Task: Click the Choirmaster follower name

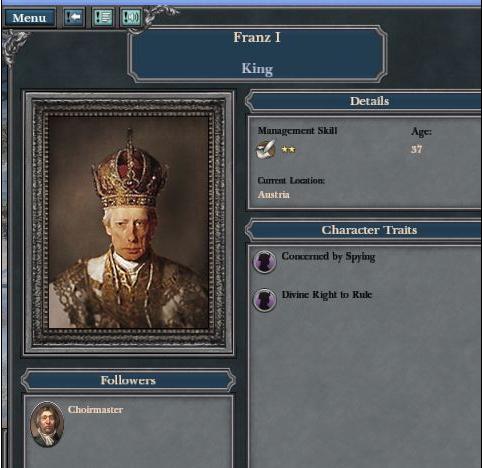Action: [x=95, y=410]
